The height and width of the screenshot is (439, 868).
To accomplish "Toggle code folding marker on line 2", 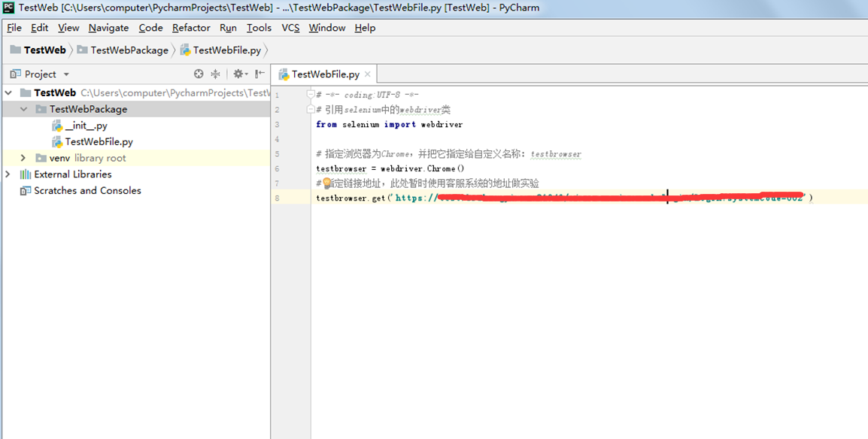I will [311, 110].
